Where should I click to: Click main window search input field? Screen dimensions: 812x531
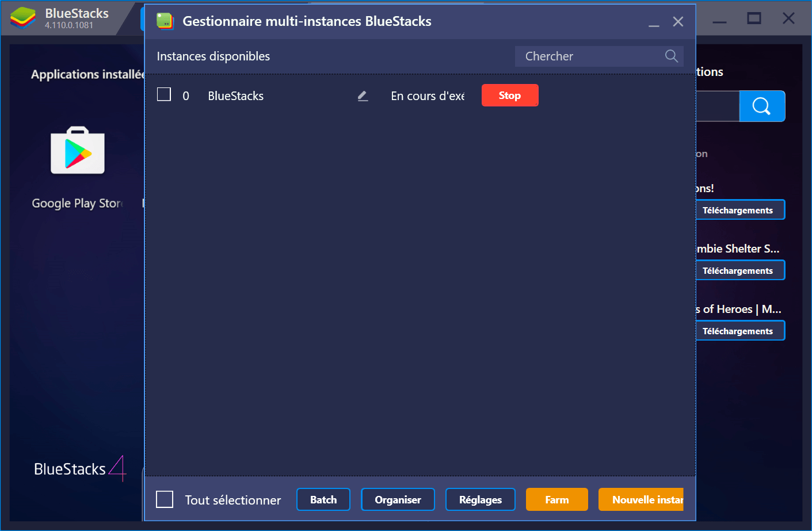[718, 106]
